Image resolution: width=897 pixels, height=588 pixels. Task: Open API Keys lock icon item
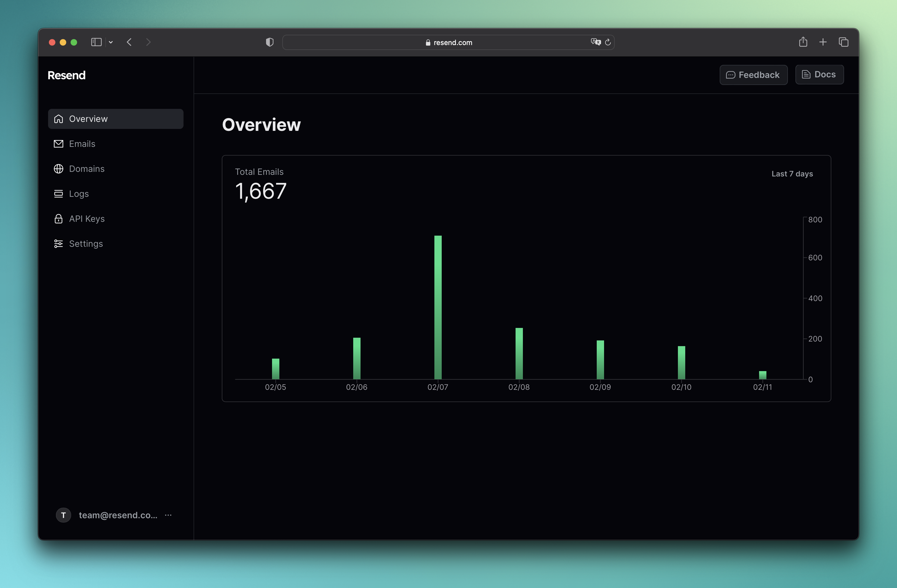(x=58, y=219)
